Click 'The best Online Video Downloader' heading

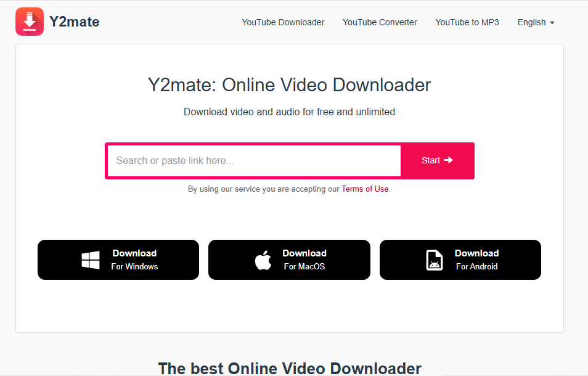click(x=290, y=368)
